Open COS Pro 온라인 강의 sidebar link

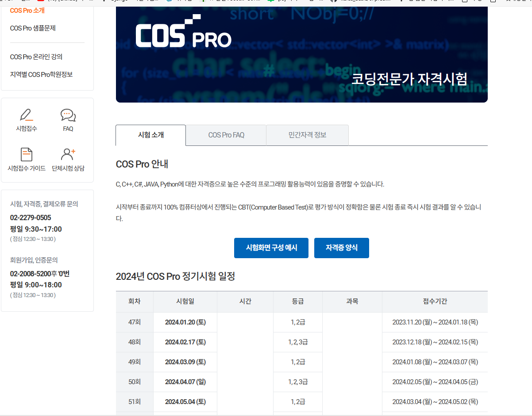tap(36, 57)
